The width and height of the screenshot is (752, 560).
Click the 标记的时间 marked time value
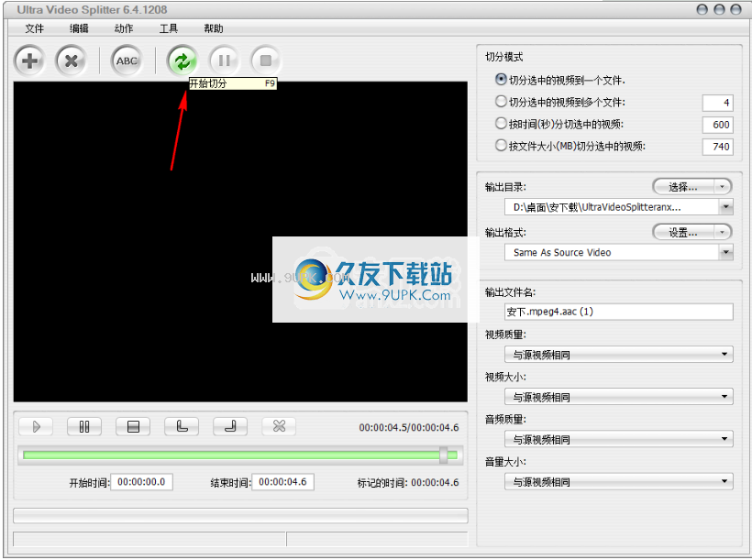435,483
